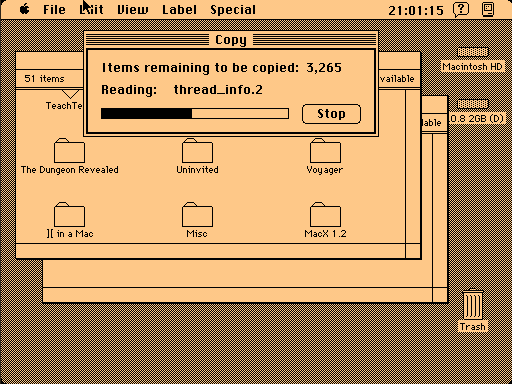Open the View menu

(x=133, y=10)
